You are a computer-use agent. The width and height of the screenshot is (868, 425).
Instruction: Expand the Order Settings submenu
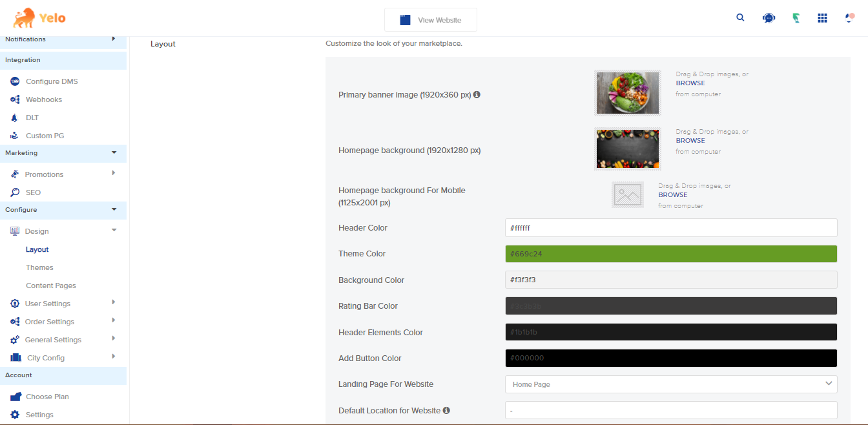[x=114, y=320]
